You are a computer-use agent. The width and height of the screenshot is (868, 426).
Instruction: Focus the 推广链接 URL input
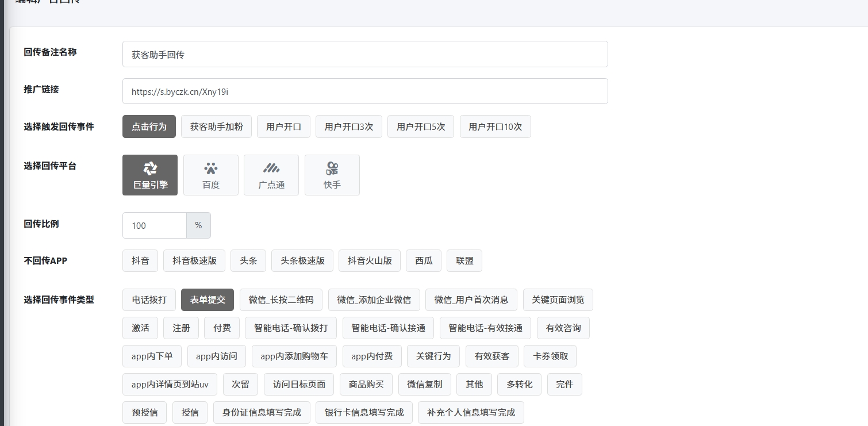tap(365, 91)
